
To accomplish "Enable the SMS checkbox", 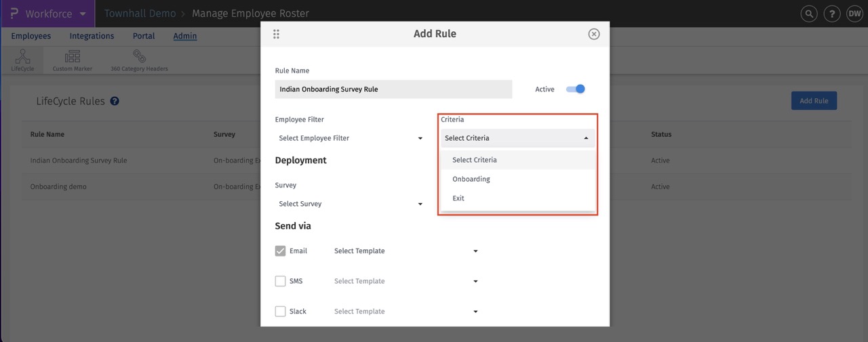I will coord(280,281).
